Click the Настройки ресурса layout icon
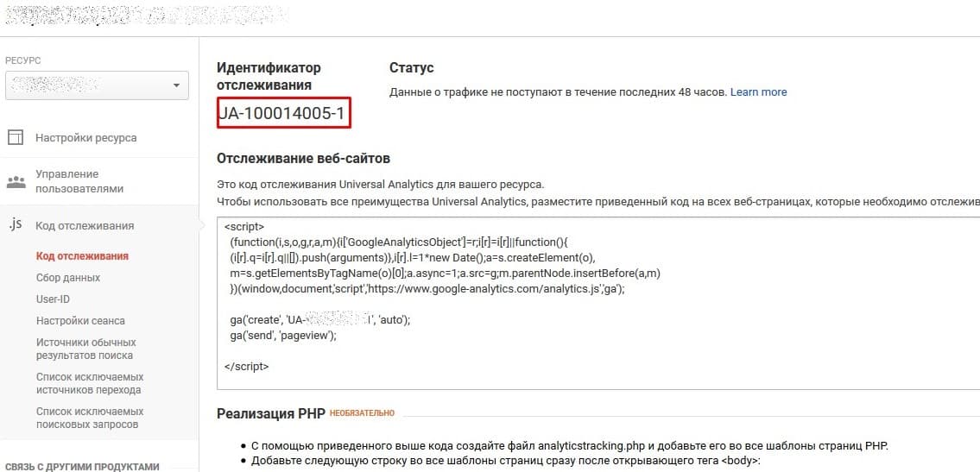 [16, 137]
